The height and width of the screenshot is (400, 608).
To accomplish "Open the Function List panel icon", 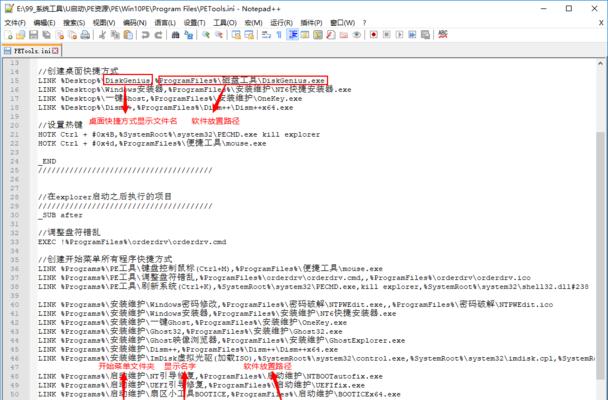I will 331,35.
